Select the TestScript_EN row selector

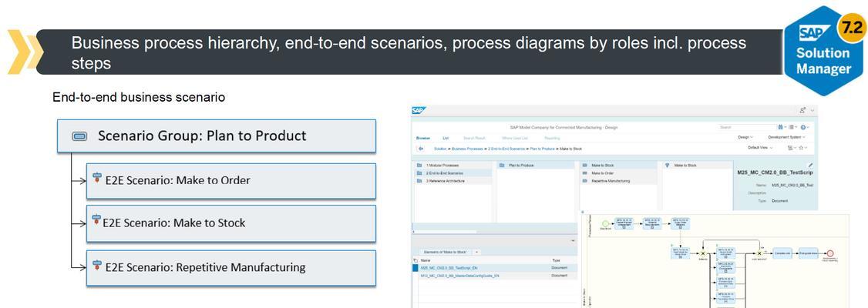click(415, 268)
